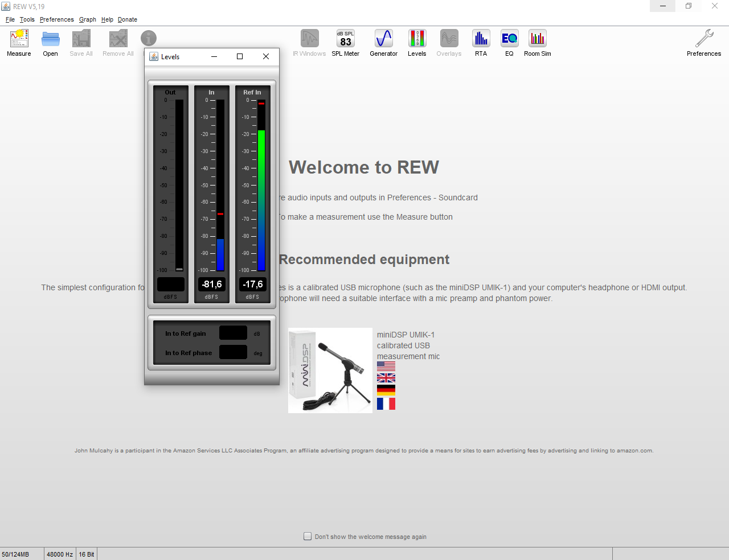Click the Ref In readout -17,6
This screenshot has width=729, height=560.
click(x=253, y=284)
